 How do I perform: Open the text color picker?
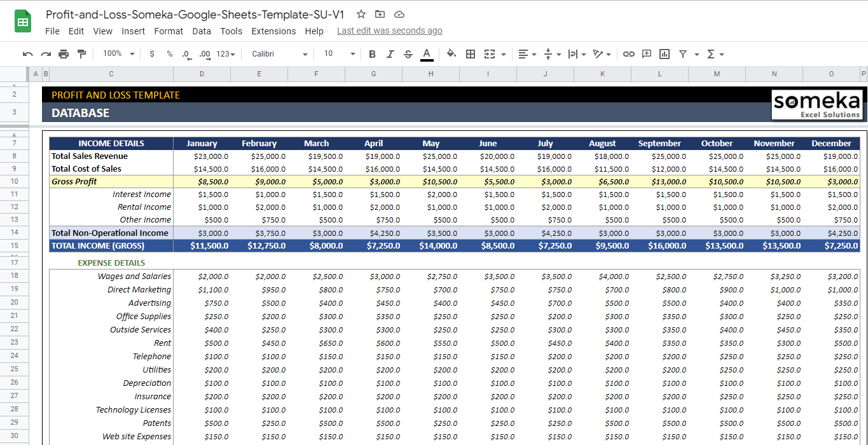coord(427,54)
